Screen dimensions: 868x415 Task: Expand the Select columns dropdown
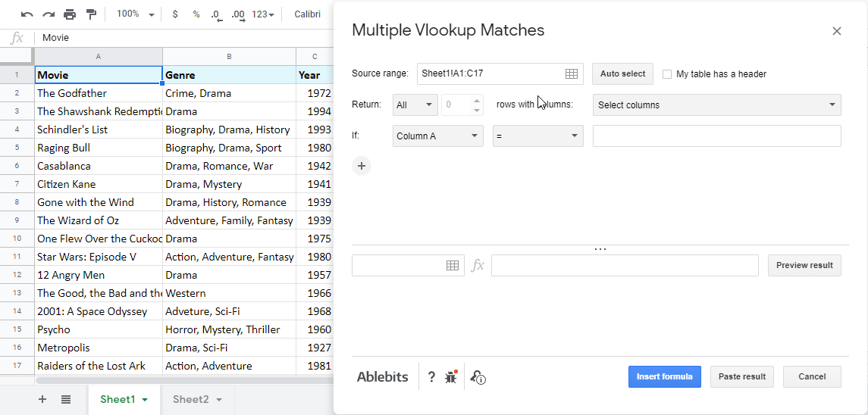pyautogui.click(x=717, y=105)
